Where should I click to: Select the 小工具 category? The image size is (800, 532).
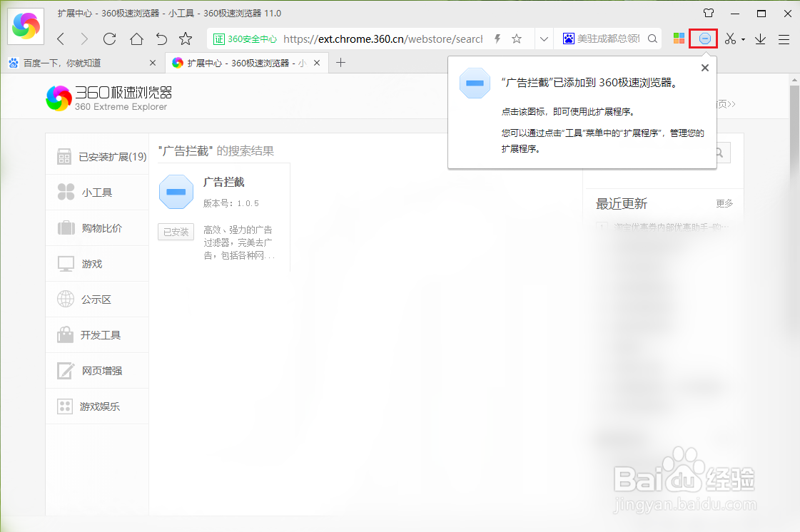[x=97, y=193]
